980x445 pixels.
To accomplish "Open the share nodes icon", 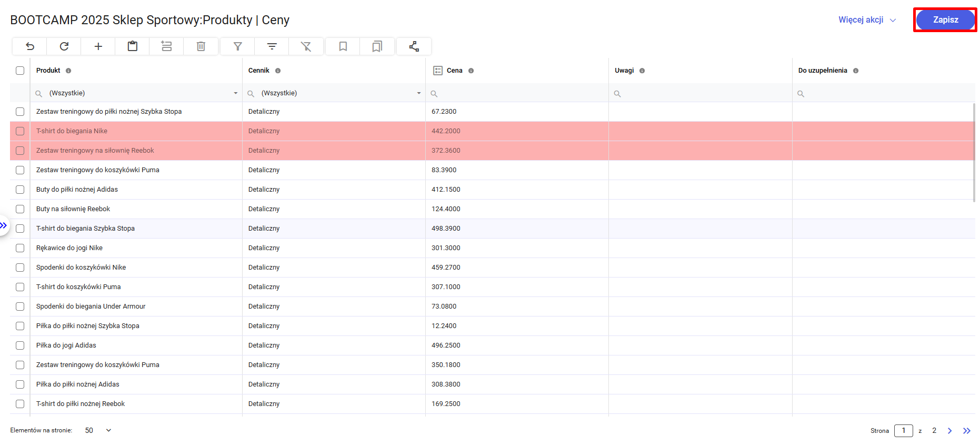I will tap(414, 46).
